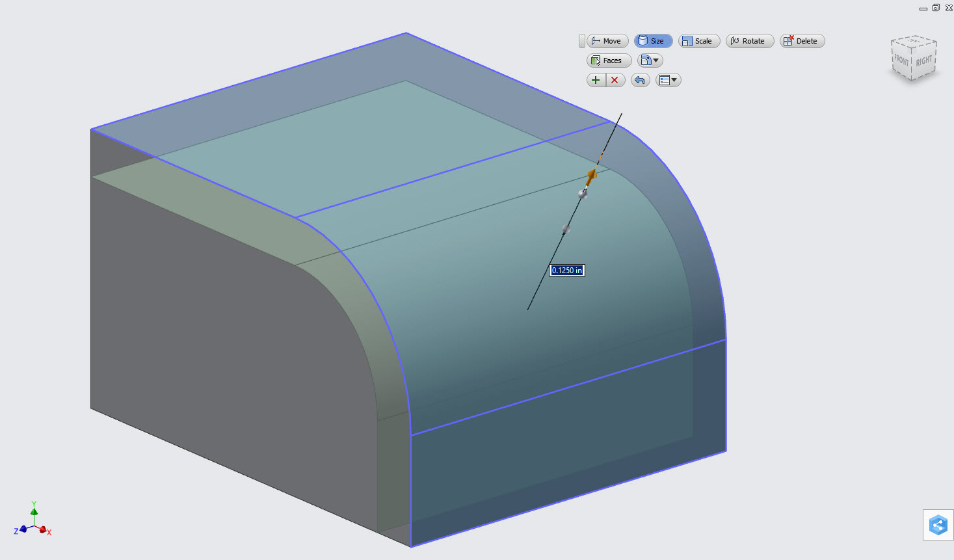954x560 pixels.
Task: Click the Faces selection button
Action: (x=609, y=60)
